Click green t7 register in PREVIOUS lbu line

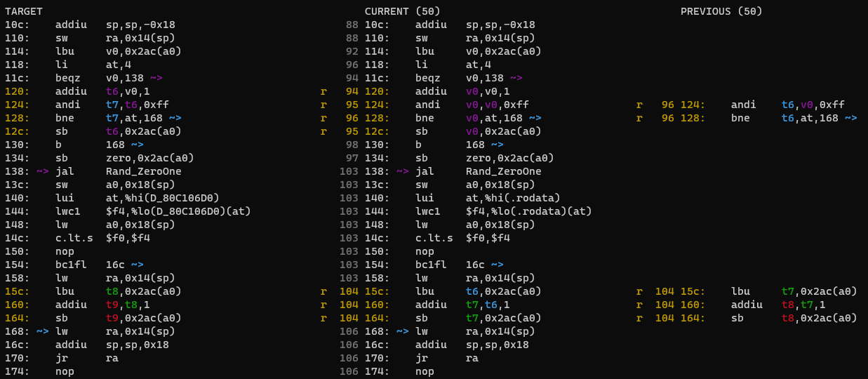click(x=788, y=291)
